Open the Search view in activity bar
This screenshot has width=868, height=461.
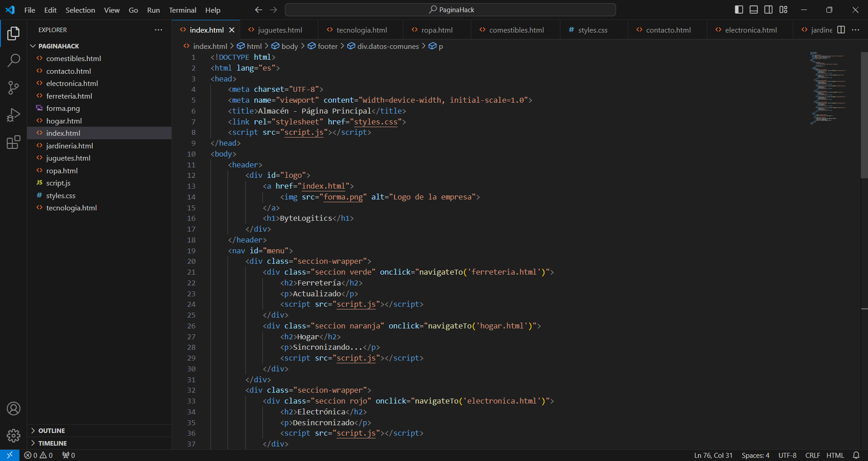[x=14, y=60]
